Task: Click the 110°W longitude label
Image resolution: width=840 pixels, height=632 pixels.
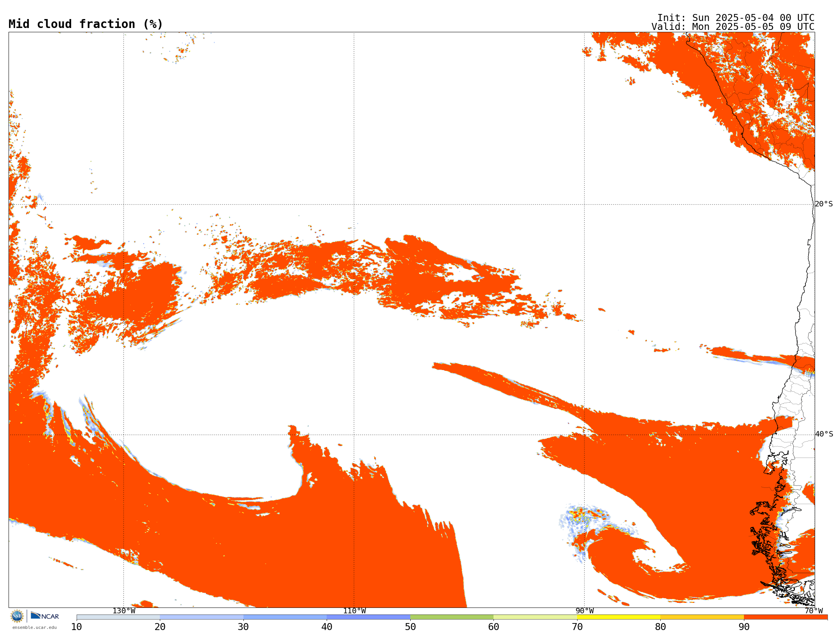Action: pos(354,611)
